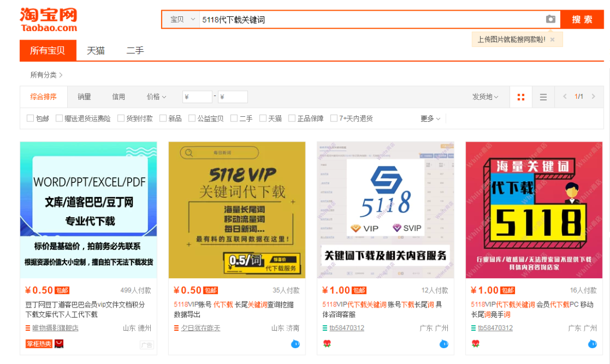This screenshot has width=610, height=364.
Task: Click Wangwang chat icon on 16人付款 card
Action: (592, 344)
